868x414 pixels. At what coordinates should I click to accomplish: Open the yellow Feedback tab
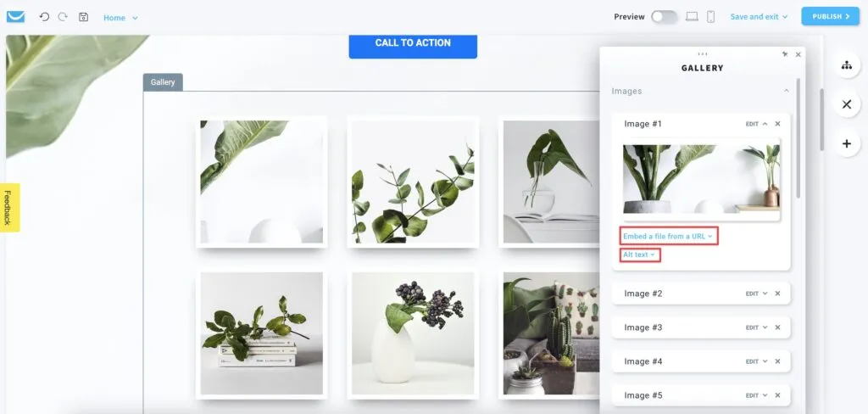(x=9, y=207)
